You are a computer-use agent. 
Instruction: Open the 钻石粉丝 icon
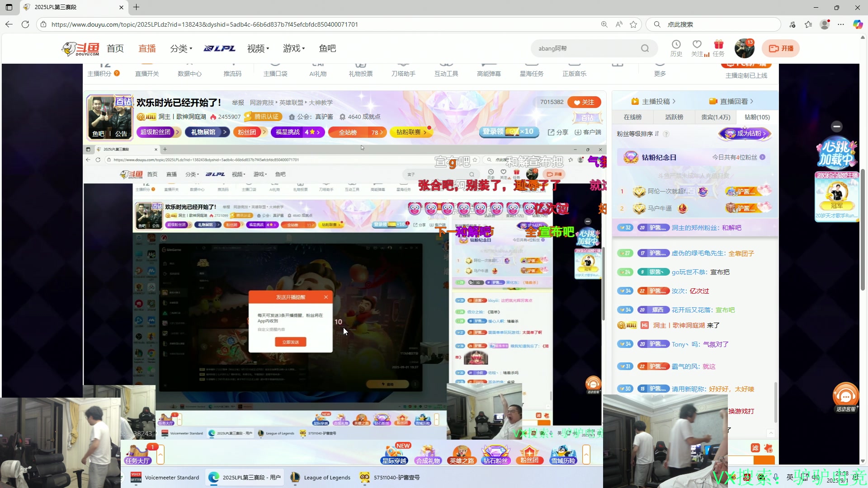(495, 454)
